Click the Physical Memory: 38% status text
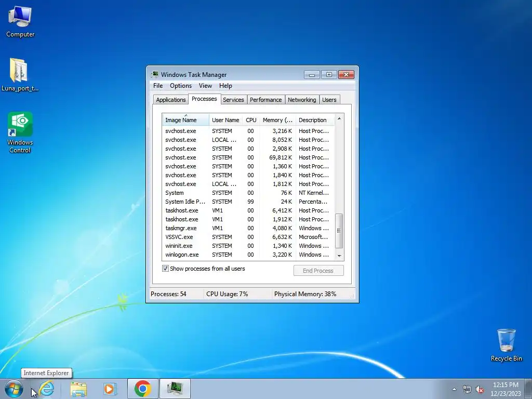The width and height of the screenshot is (532, 399). (305, 294)
